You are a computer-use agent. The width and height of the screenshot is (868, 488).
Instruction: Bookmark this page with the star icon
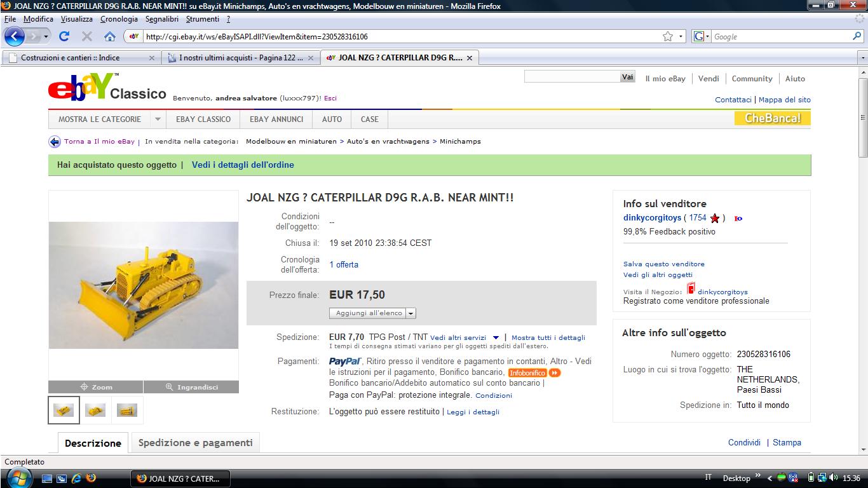[668, 36]
